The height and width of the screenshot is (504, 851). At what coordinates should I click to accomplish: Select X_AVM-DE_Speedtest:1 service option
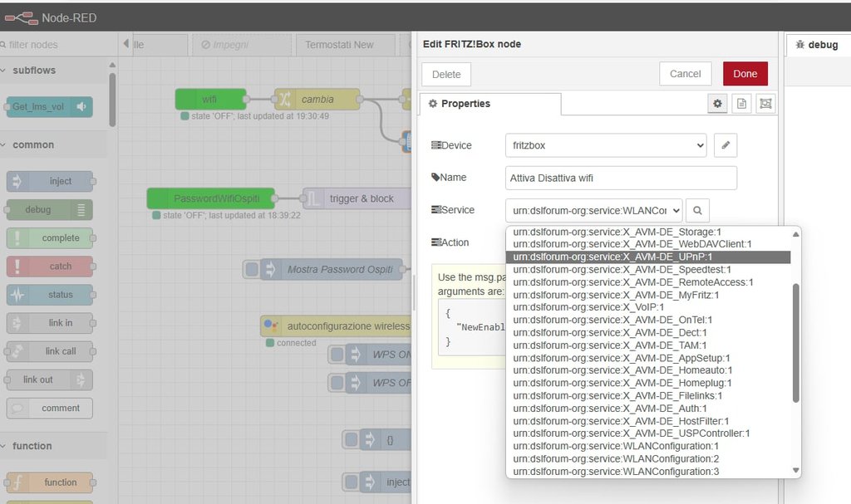[648, 270]
